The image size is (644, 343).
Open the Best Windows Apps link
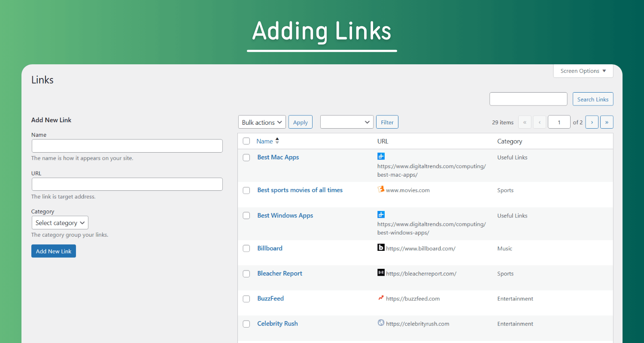tap(285, 215)
